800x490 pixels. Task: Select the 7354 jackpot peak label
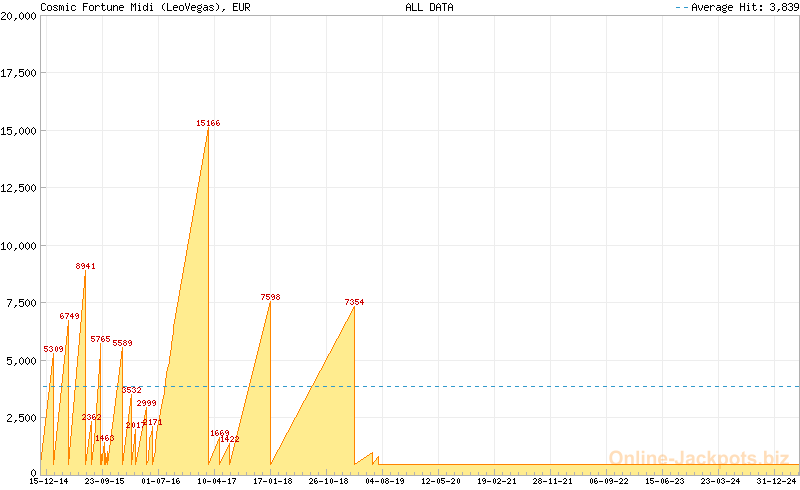point(354,302)
